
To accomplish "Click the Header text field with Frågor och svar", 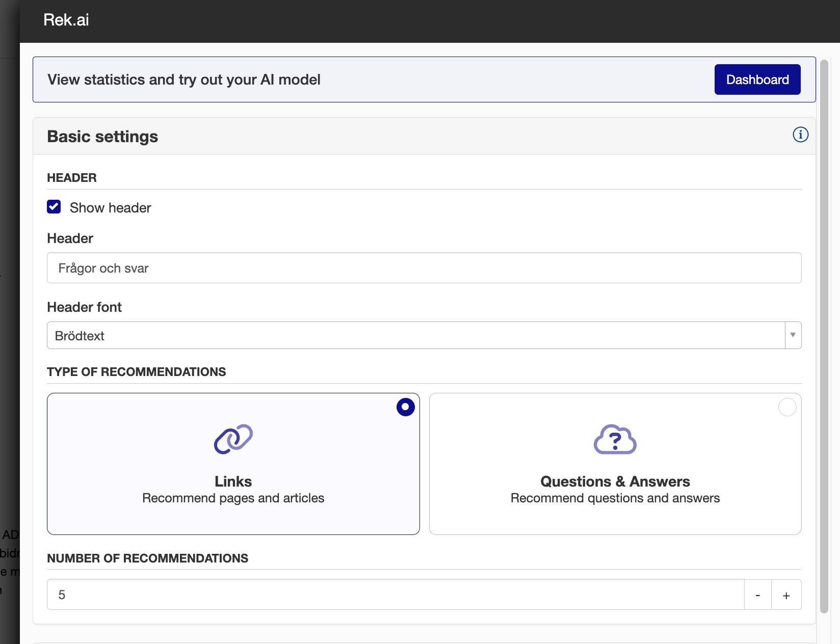I will (424, 268).
